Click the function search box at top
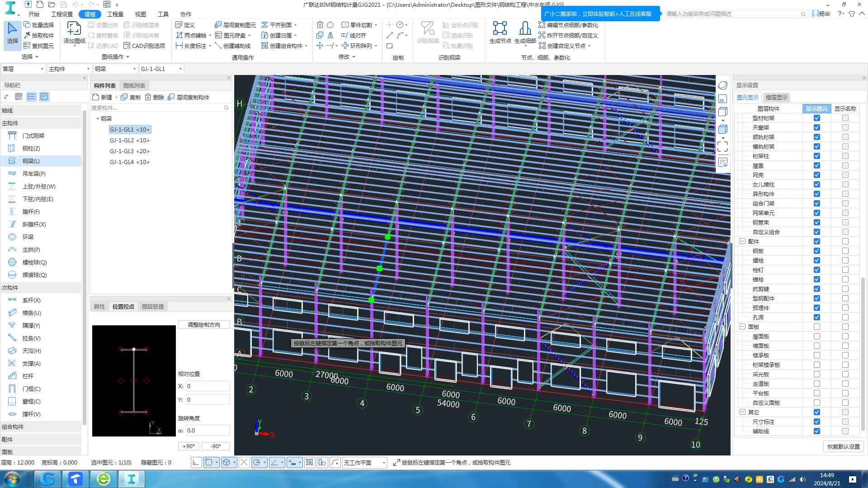The width and height of the screenshot is (868, 488). 736,14
